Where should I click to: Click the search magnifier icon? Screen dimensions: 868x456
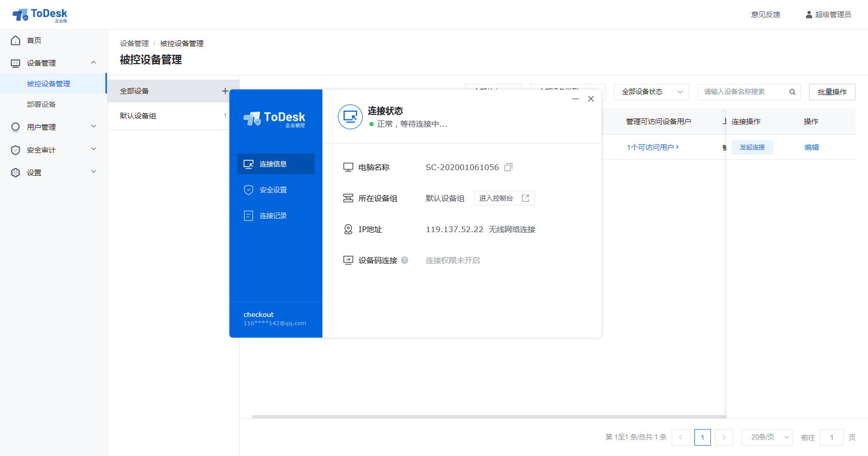792,92
